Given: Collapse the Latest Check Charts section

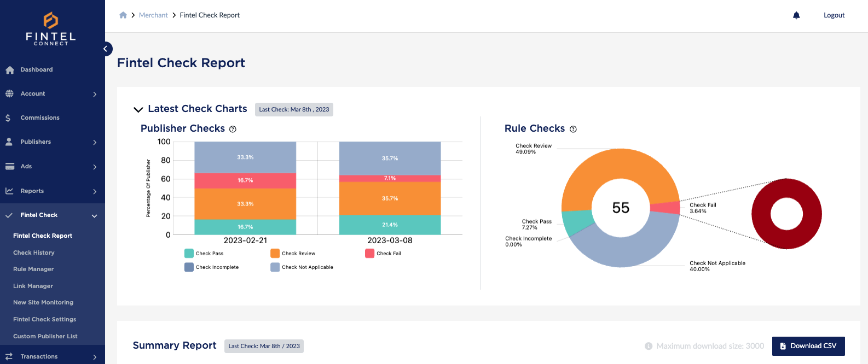Looking at the screenshot, I should coord(138,110).
